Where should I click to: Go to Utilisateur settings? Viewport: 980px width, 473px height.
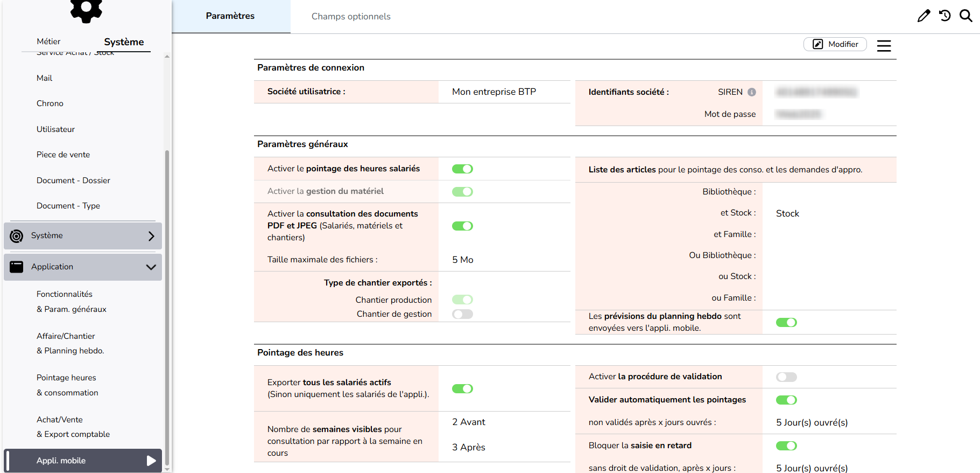tap(55, 129)
